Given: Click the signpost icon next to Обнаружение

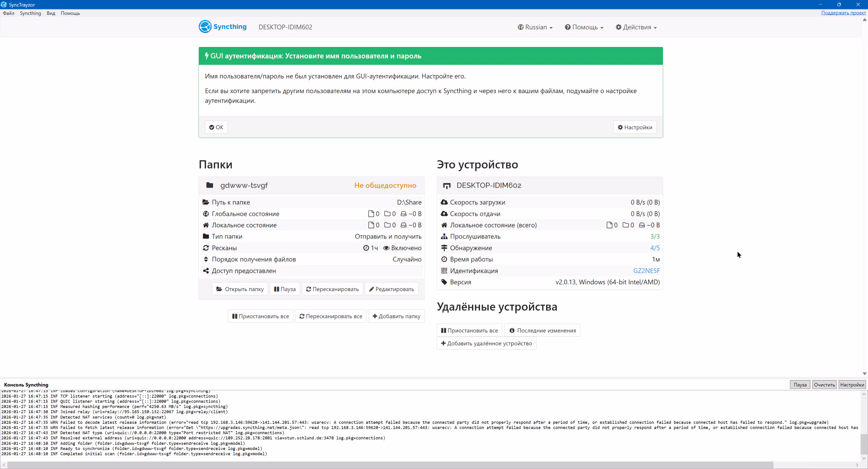Looking at the screenshot, I should (444, 248).
